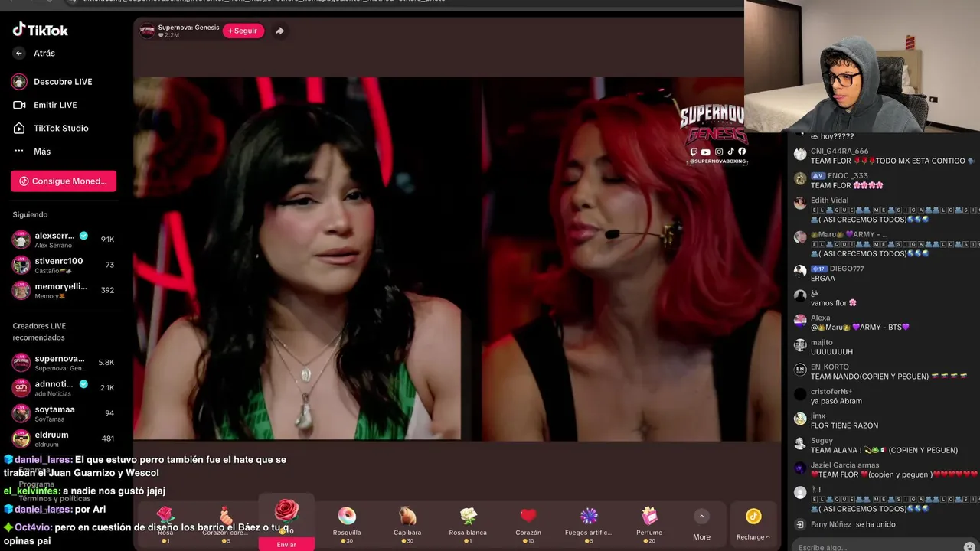
Task: Select the Rosquilla donut gift
Action: coord(347,523)
